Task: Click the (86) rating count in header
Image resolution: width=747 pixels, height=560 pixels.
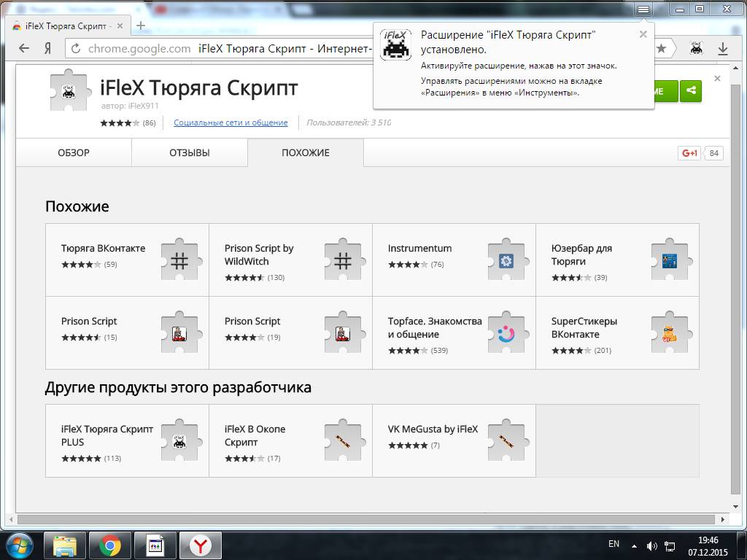Action: point(149,122)
